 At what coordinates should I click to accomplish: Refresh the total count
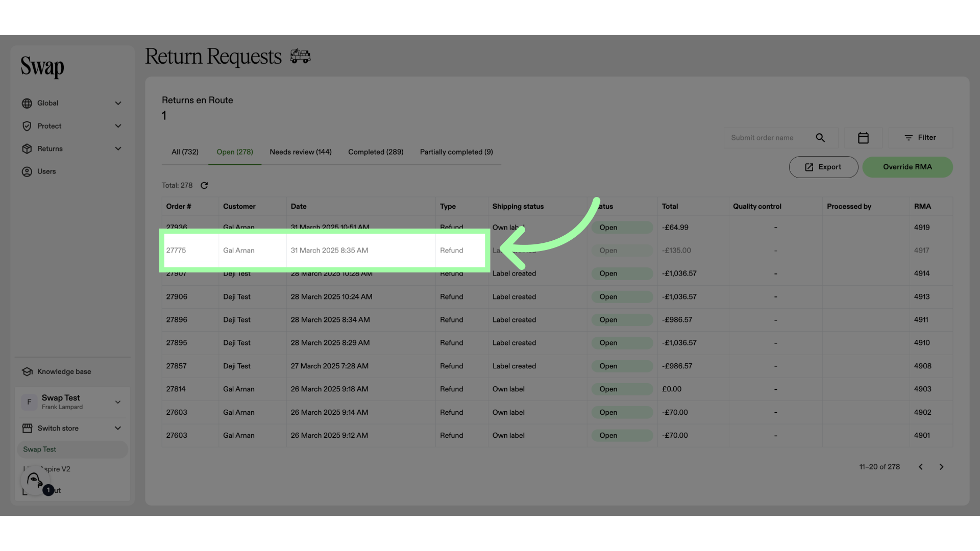pyautogui.click(x=204, y=186)
